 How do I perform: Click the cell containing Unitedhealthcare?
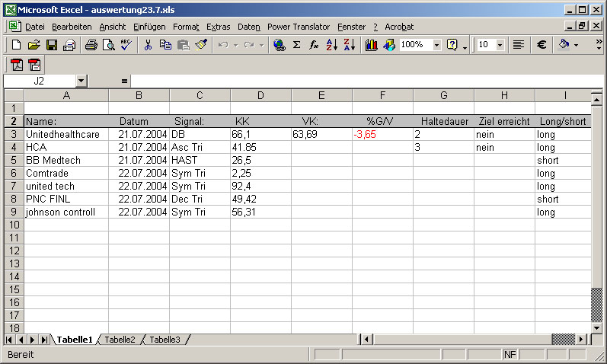(66, 134)
